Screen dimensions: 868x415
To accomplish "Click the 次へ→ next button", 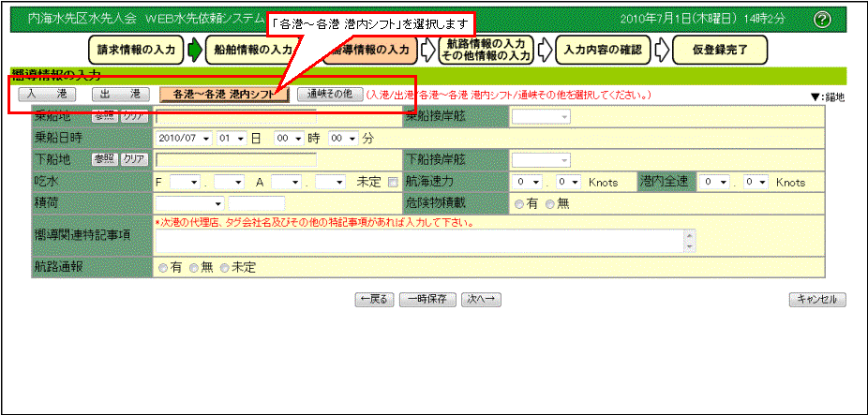I will point(482,300).
